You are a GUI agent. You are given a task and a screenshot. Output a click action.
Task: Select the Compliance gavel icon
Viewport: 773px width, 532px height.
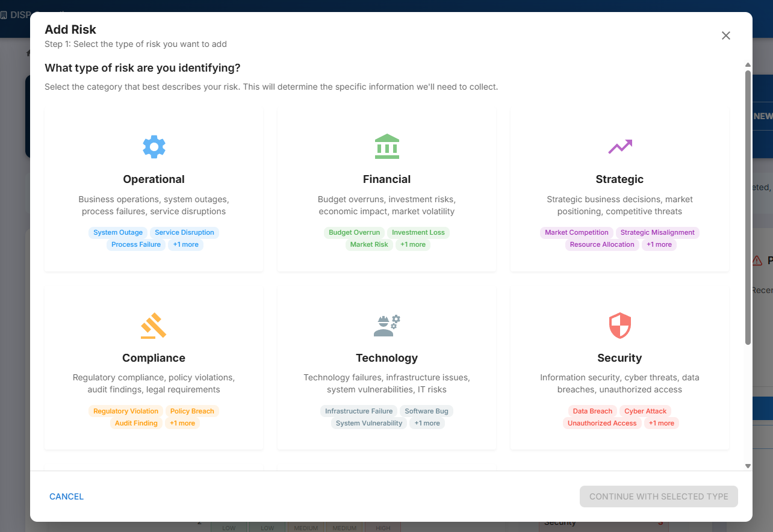[x=154, y=326]
